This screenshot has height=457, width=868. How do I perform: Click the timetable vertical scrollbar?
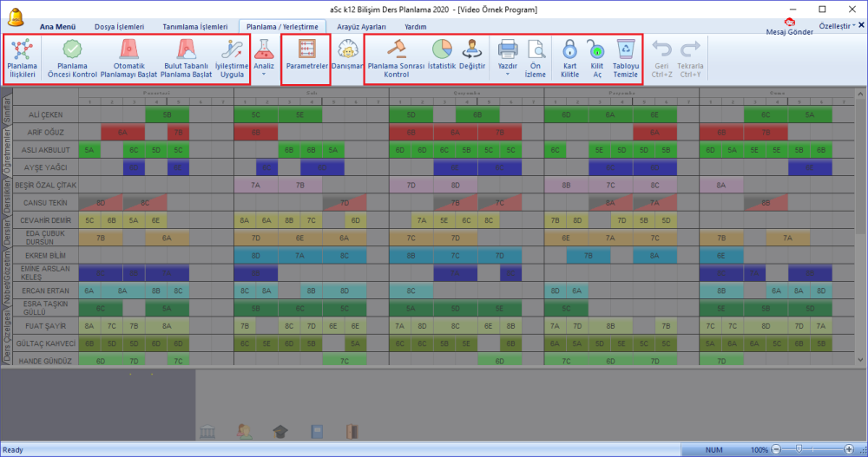859,227
